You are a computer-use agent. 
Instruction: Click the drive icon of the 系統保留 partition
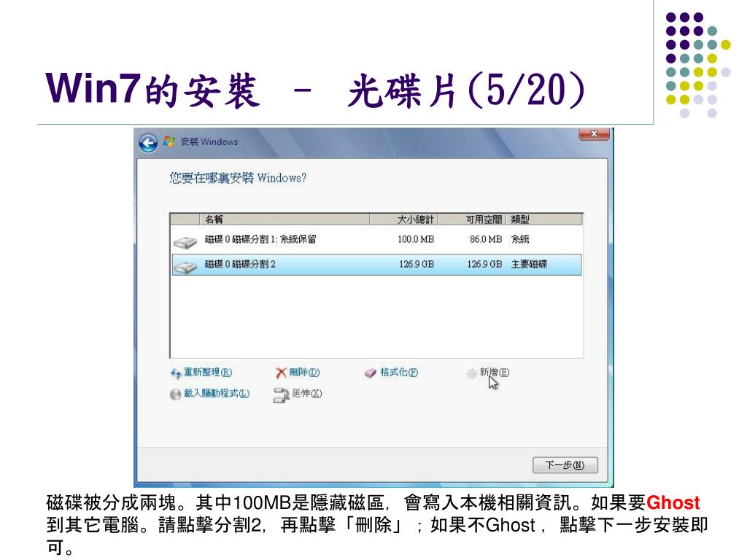185,242
